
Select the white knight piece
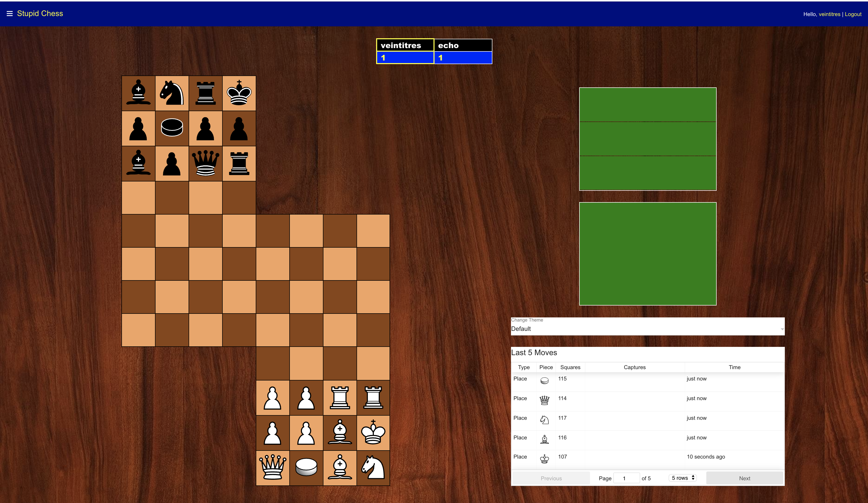tap(373, 468)
